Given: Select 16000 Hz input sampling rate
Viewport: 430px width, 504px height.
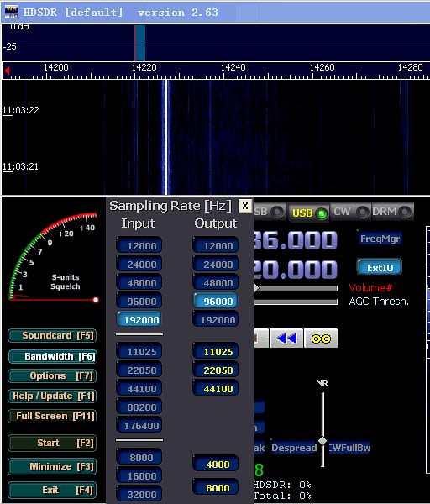Looking at the screenshot, I should [139, 476].
